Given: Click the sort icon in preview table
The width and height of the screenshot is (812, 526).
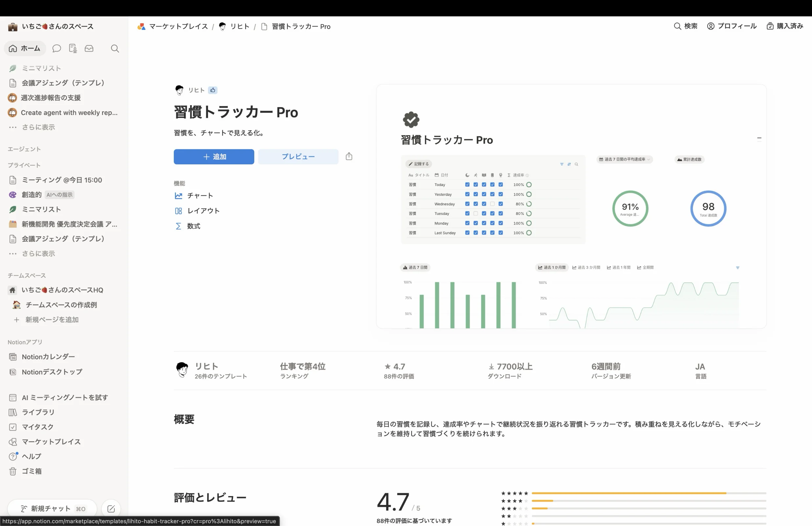Looking at the screenshot, I should coord(569,164).
